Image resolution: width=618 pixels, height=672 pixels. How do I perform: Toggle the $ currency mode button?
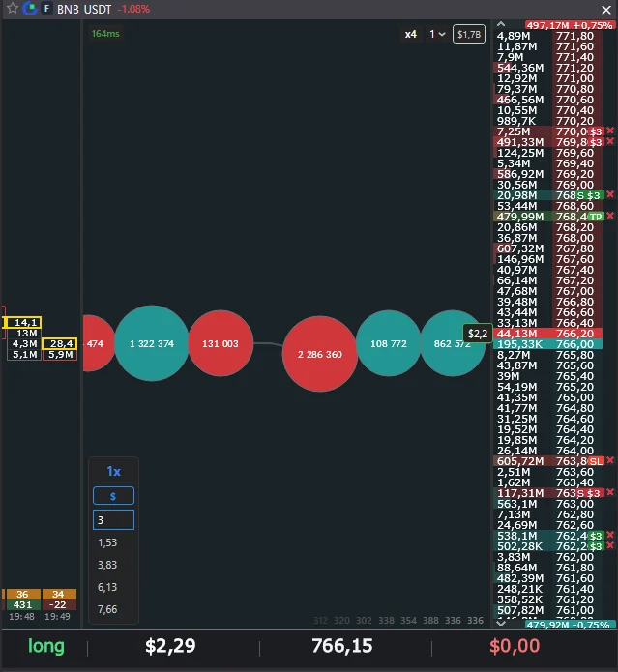point(113,496)
